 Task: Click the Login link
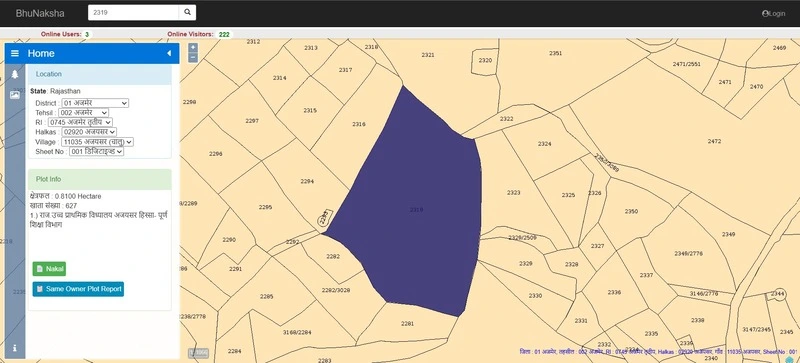pyautogui.click(x=773, y=14)
